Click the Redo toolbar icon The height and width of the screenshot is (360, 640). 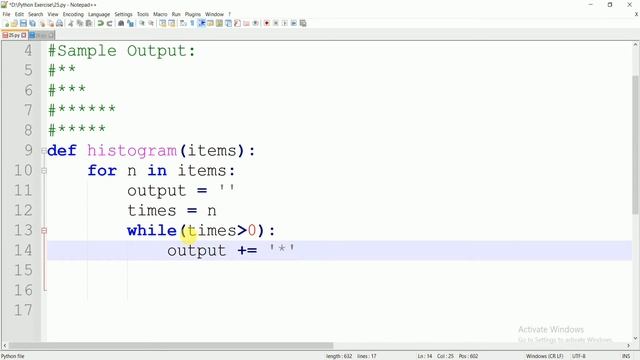pyautogui.click(x=109, y=23)
